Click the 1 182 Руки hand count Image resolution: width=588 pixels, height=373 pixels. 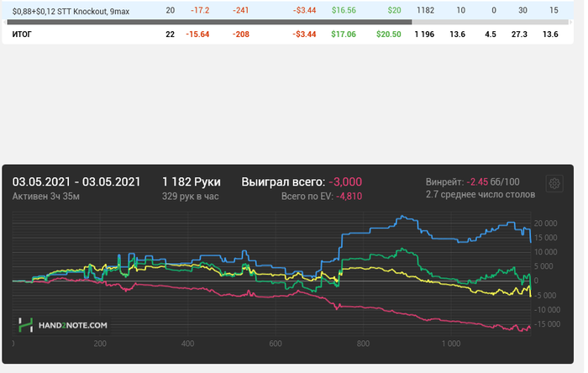[x=192, y=181]
